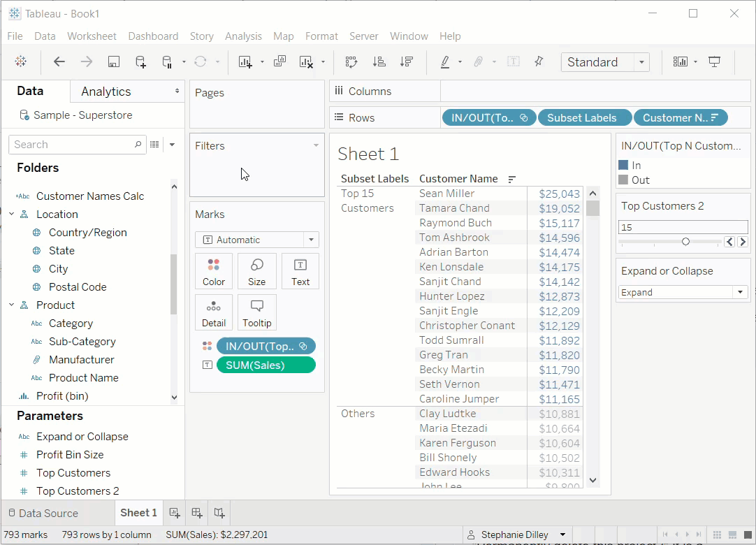Click the Top Customers 2 slider handle
756x545 pixels.
pyautogui.click(x=685, y=241)
